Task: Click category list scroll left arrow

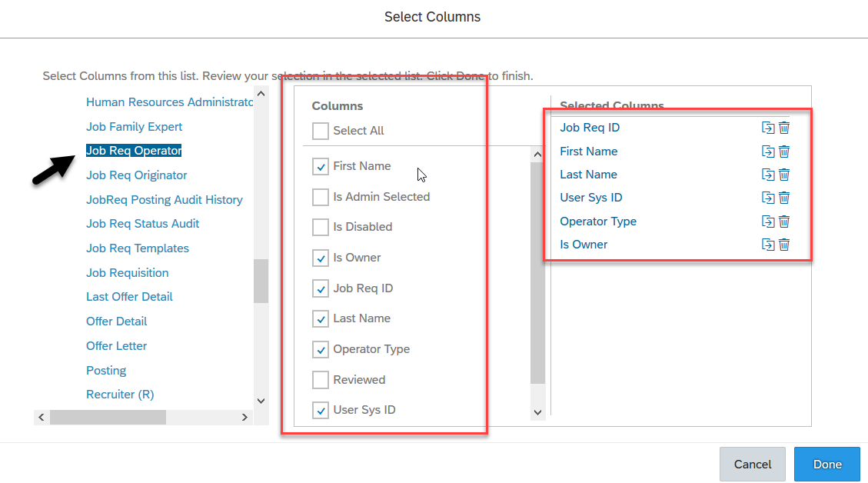Action: pos(42,417)
